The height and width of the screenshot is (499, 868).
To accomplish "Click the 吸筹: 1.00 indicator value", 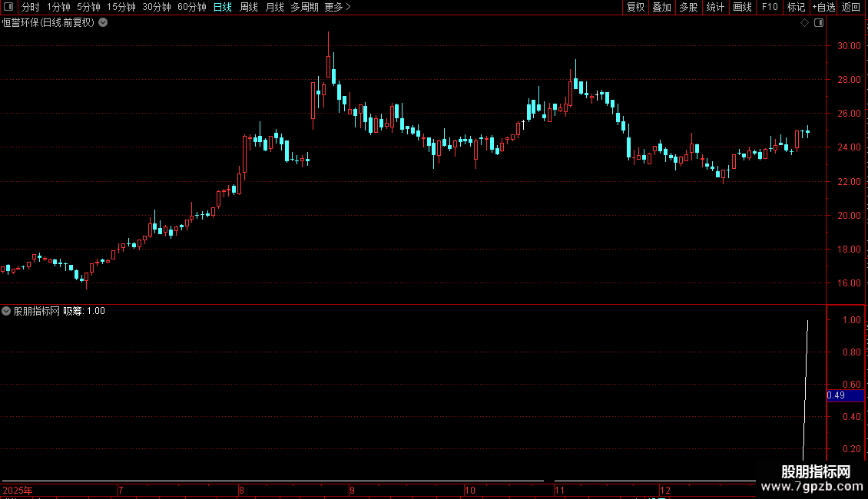I will (x=84, y=311).
